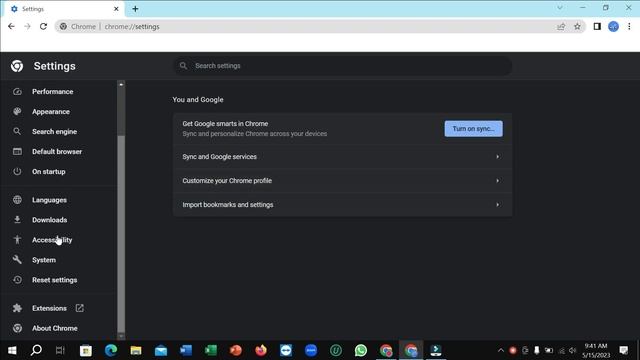Open File Explorer from taskbar
Screen dimensions: 640x360
click(x=136, y=350)
